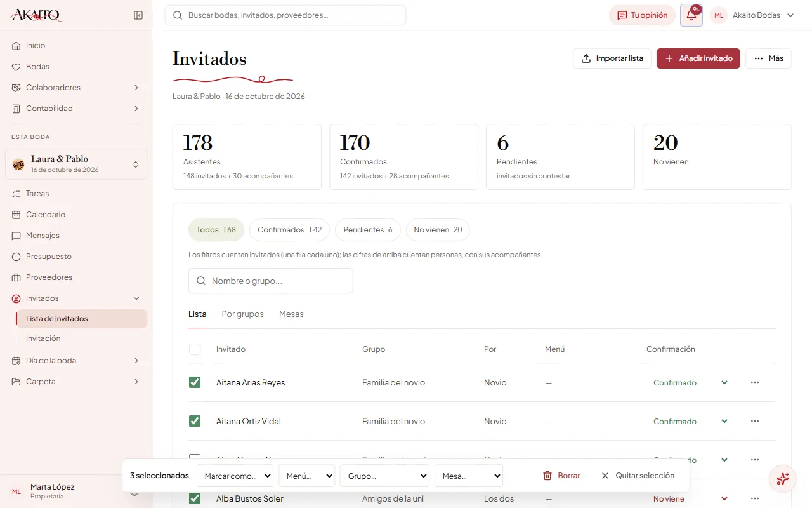Click Añadir invitado button
This screenshot has height=508, width=812.
(698, 58)
